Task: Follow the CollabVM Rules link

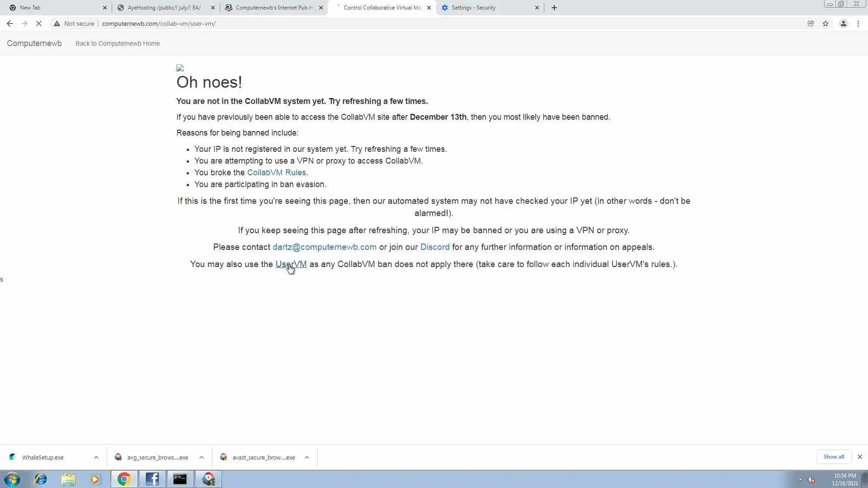Action: [x=276, y=173]
